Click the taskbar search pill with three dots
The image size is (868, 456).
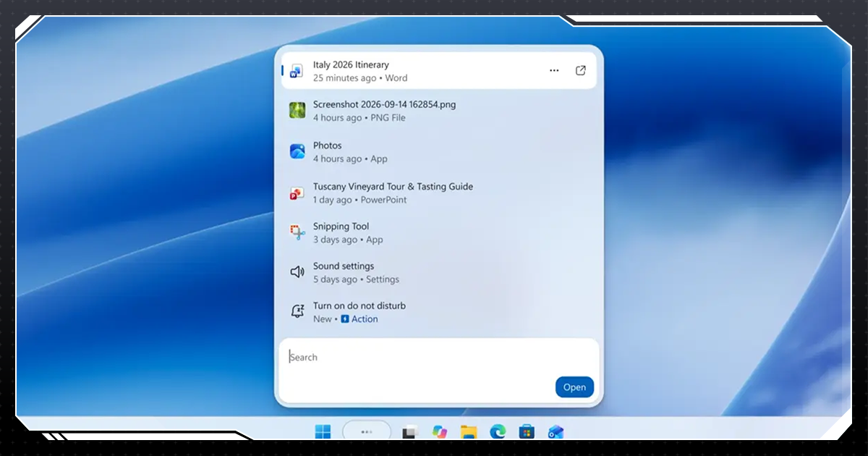click(367, 431)
